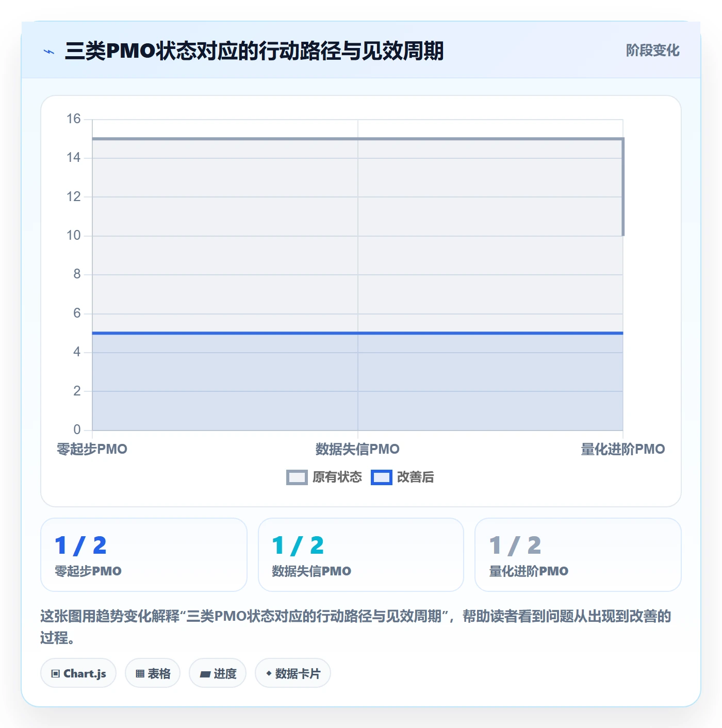Click the 零起步PMO x-axis label
This screenshot has width=722, height=728.
92,449
